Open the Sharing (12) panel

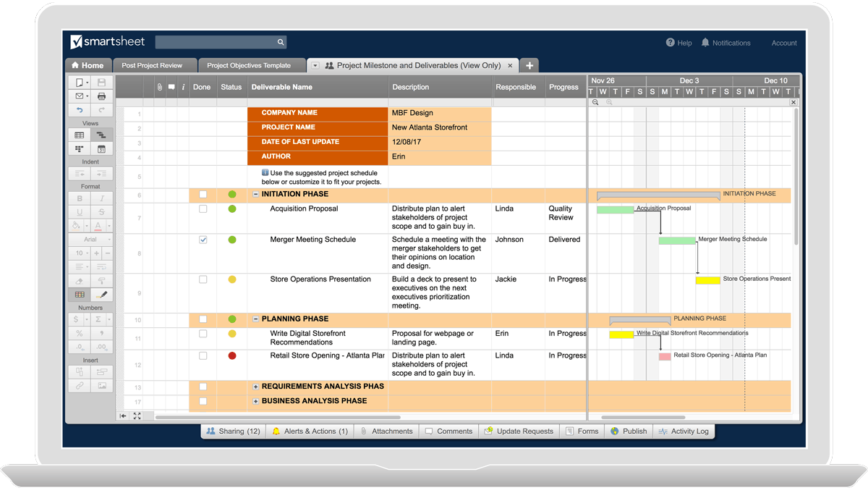pos(232,431)
